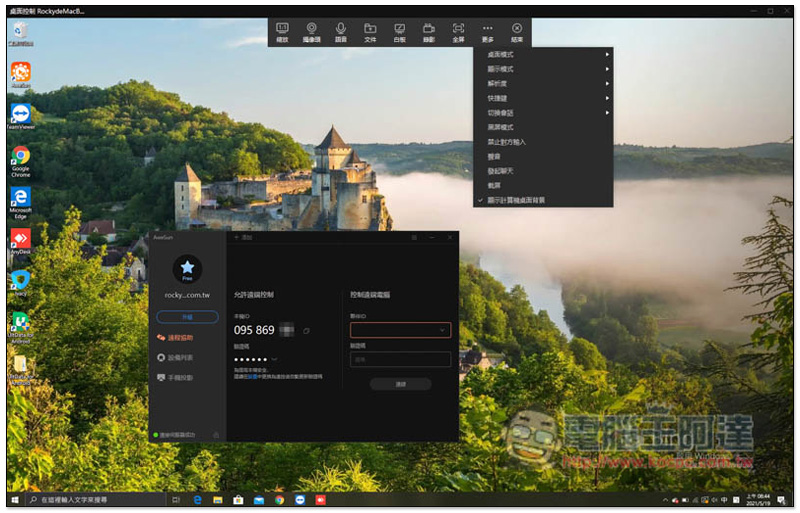Click the 驗證碼 verification code input field

400,359
